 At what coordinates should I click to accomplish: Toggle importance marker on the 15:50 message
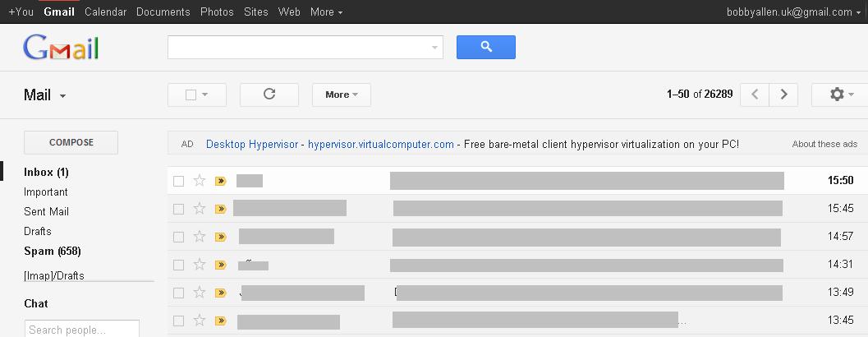click(220, 181)
